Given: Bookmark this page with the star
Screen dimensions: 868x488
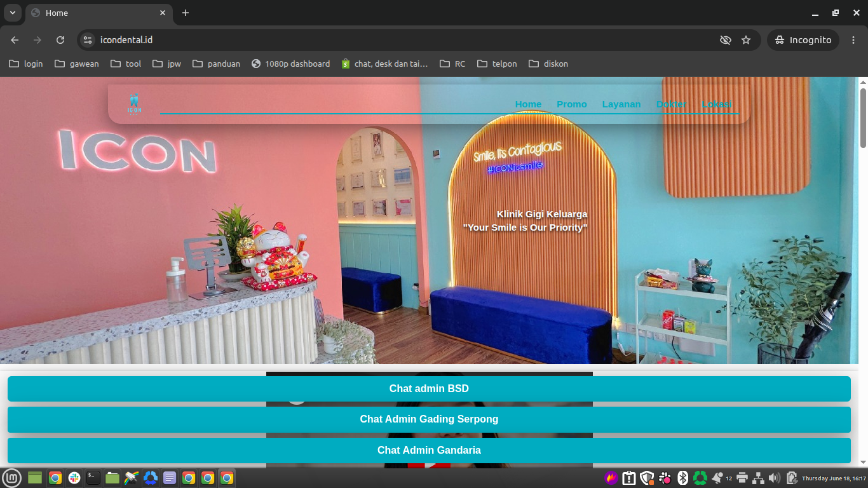Looking at the screenshot, I should (x=746, y=40).
